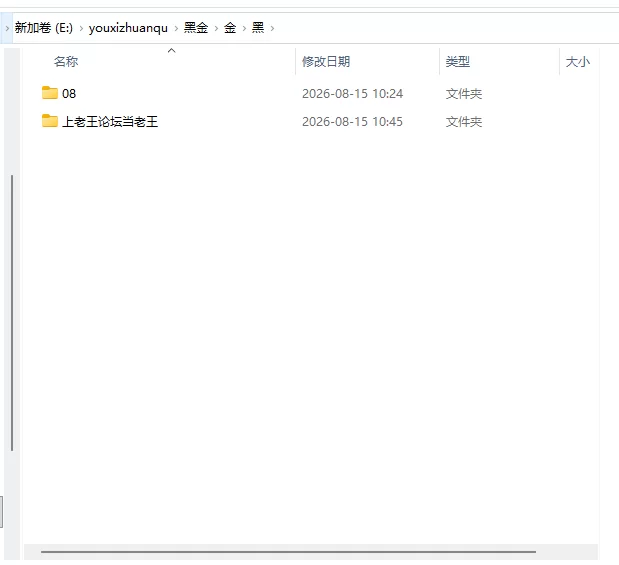
Task: Click the vertical scrollbar of left pane
Action: [x=12, y=313]
